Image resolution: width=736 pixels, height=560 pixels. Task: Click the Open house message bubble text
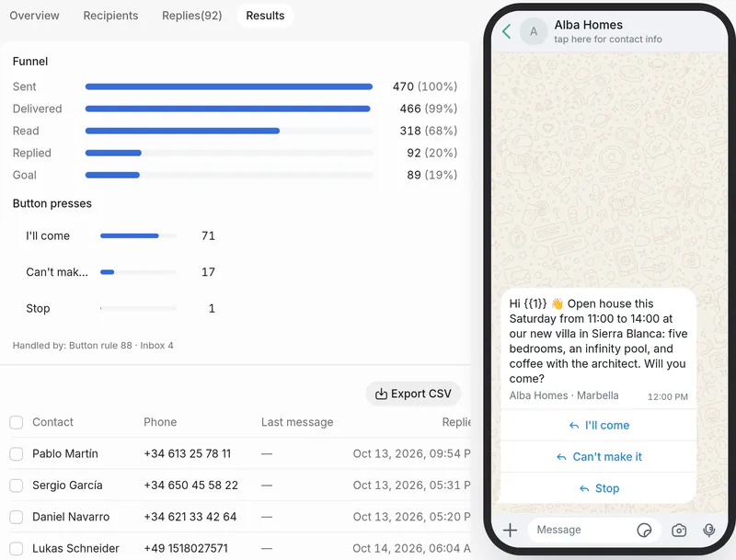tap(598, 341)
